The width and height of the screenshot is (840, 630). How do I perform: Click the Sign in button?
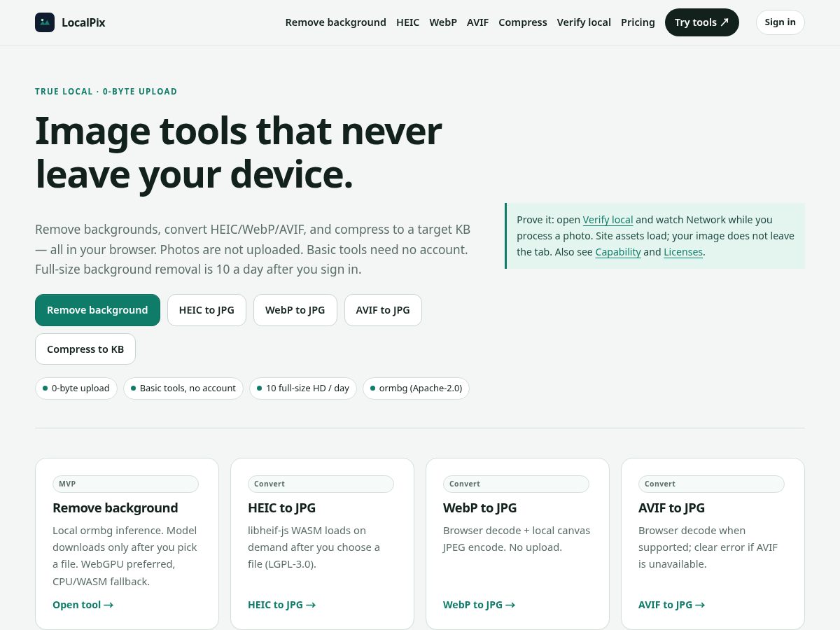pos(780,22)
